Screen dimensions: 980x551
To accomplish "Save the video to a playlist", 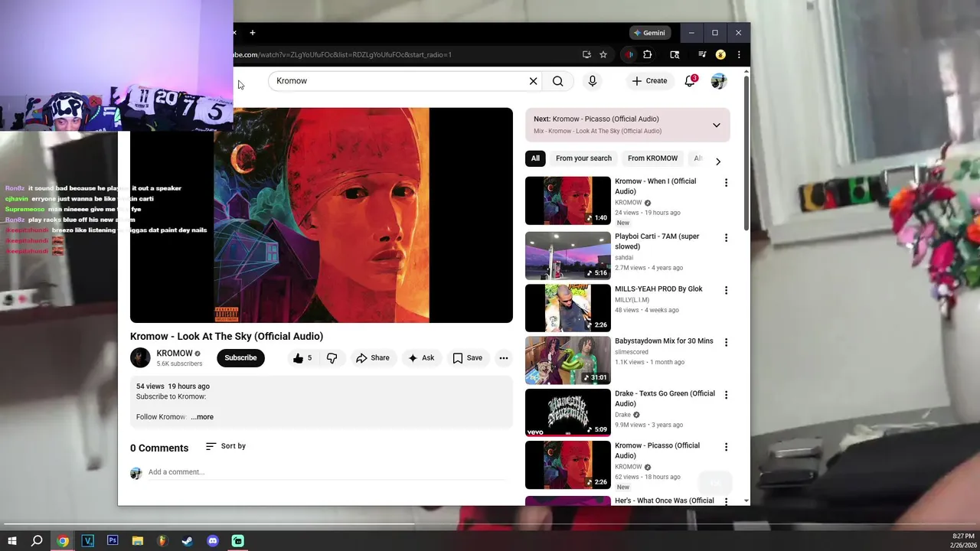I will 467,358.
